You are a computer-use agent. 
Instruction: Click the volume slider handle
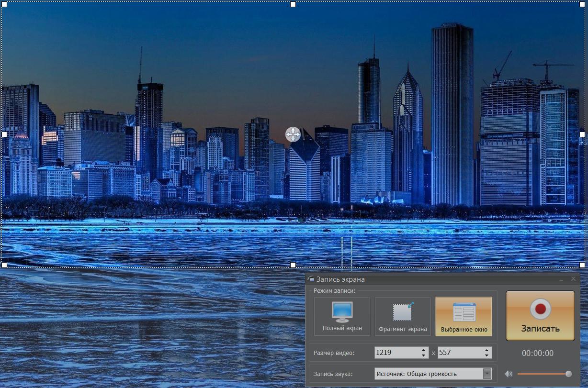click(x=568, y=374)
